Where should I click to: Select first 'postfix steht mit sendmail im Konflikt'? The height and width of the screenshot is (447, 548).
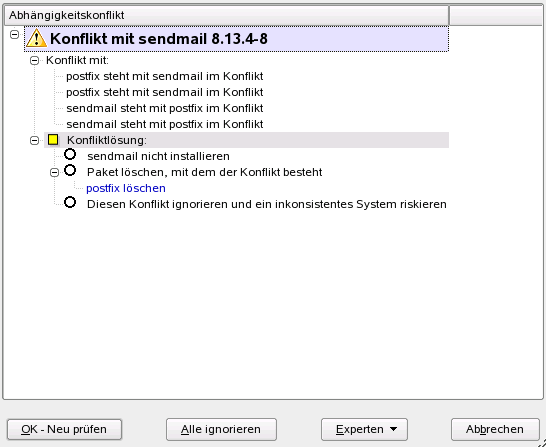[165, 76]
